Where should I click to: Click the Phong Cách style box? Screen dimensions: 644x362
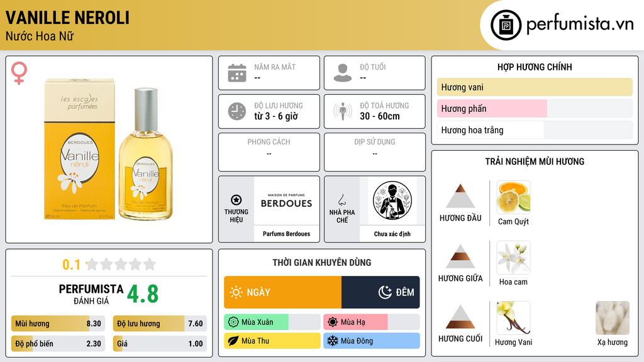click(x=269, y=152)
